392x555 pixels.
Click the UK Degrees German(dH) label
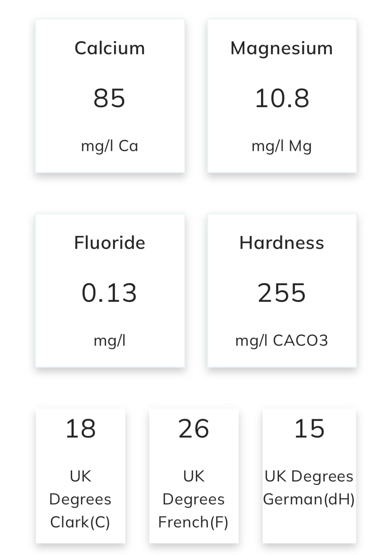[x=309, y=488]
